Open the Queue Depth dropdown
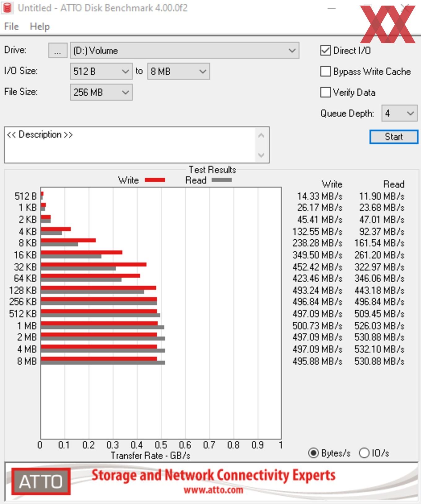Screen dimensions: 421x504 (399, 113)
